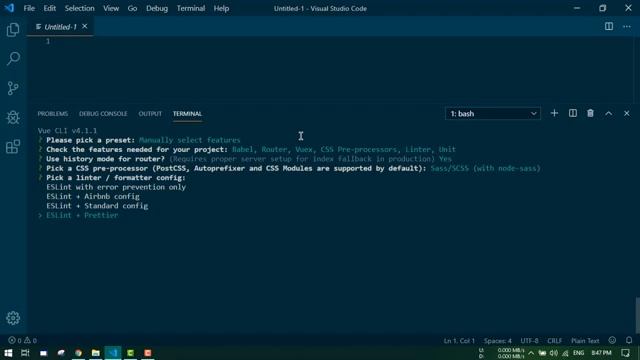The width and height of the screenshot is (640, 360).
Task: Change end of line sequence CRLF
Action: [555, 340]
